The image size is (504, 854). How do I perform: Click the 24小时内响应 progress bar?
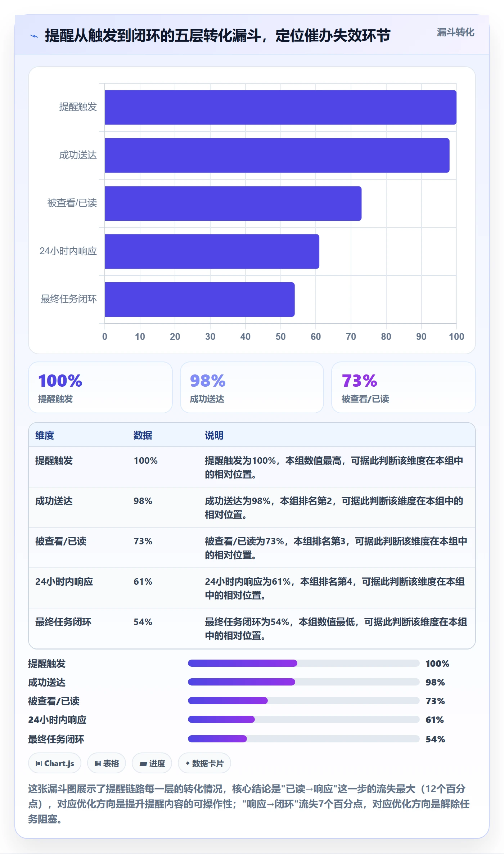click(x=304, y=719)
